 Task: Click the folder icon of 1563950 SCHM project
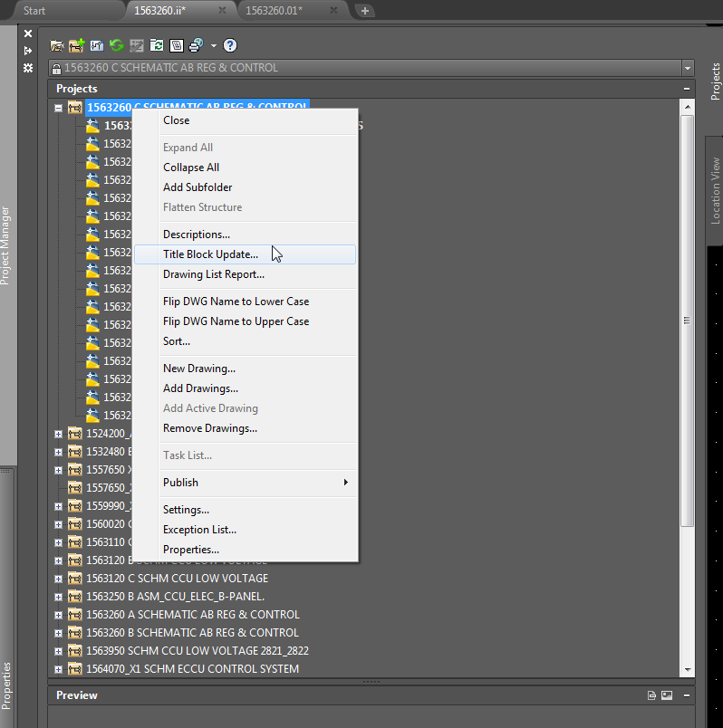click(x=75, y=651)
